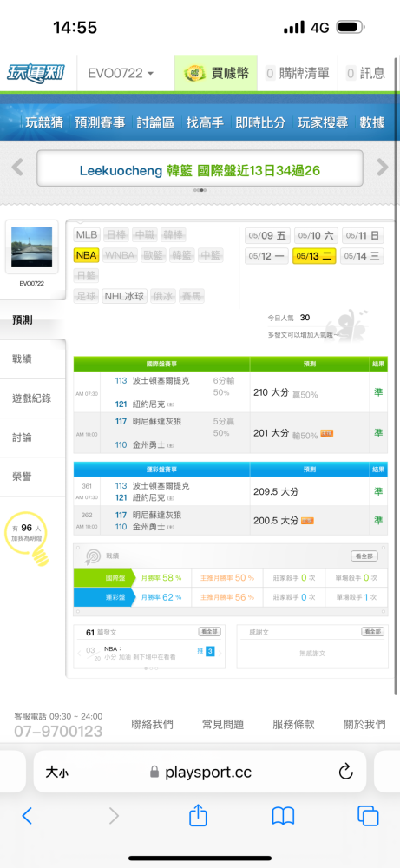Switch to 遊戲紀錄 sidebar tab

click(33, 398)
